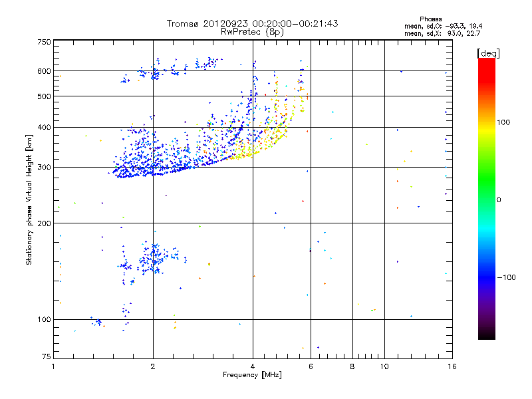Click the '500' y-axis tick label
532x399 pixels.
click(44, 96)
